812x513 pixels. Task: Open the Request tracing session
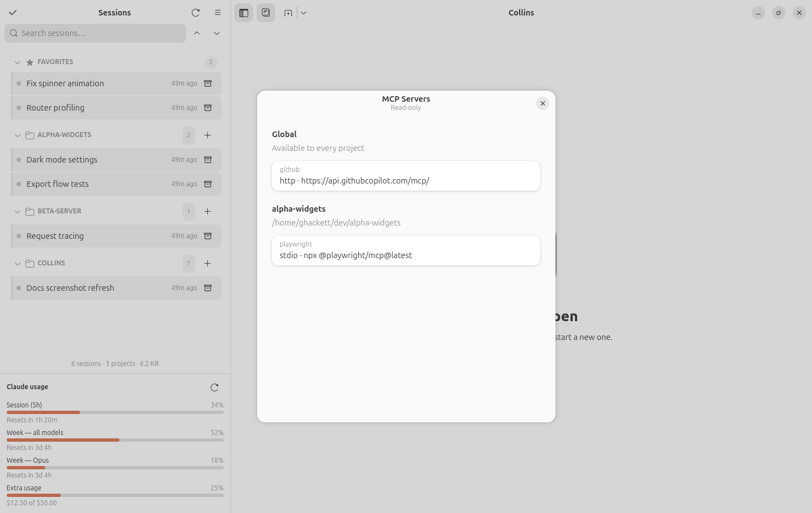click(116, 236)
